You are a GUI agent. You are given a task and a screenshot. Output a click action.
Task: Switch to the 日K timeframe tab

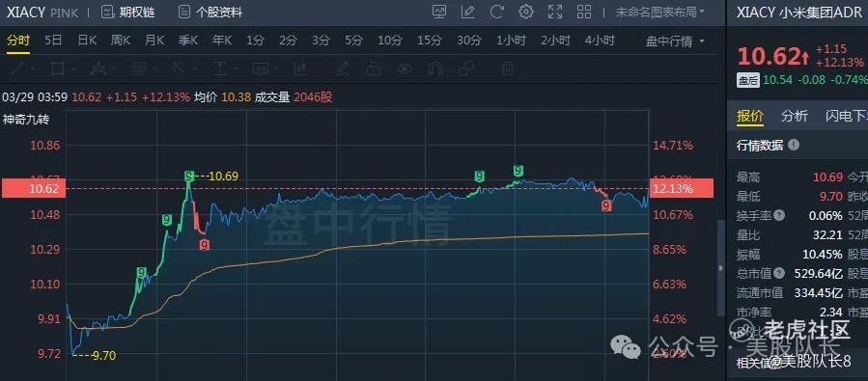(87, 41)
